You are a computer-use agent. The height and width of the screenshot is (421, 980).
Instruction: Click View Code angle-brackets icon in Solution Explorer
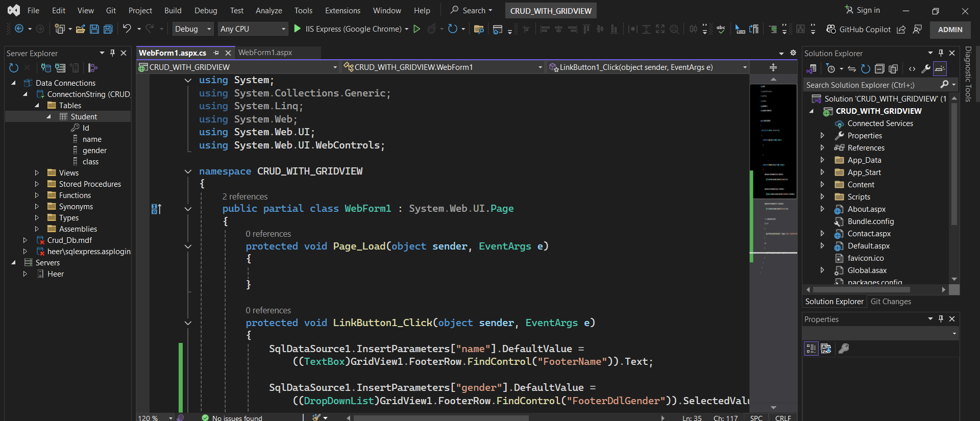[x=912, y=69]
